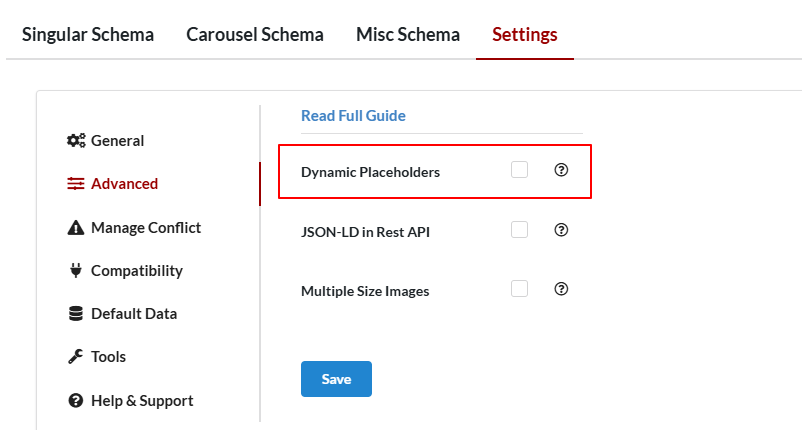Image resolution: width=802 pixels, height=430 pixels.
Task: Open help tooltip for Multiple Size Images
Action: tap(561, 289)
